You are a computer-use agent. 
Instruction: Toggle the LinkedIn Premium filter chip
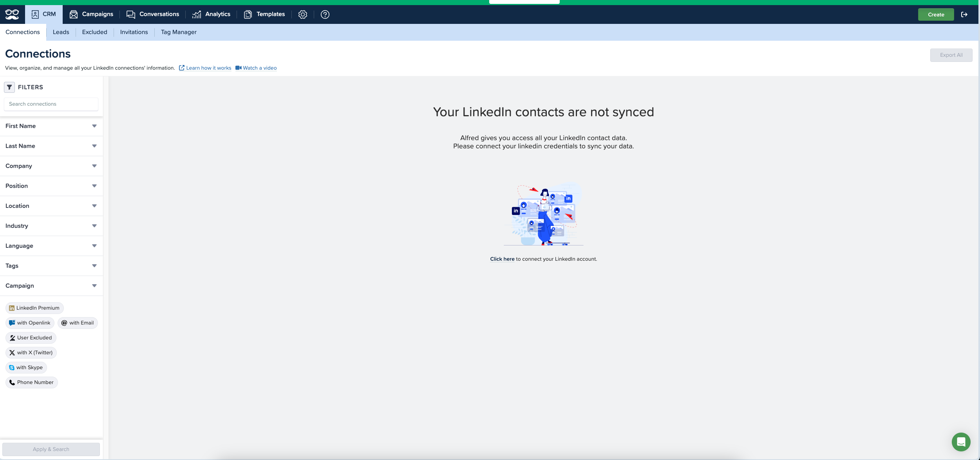(x=34, y=308)
